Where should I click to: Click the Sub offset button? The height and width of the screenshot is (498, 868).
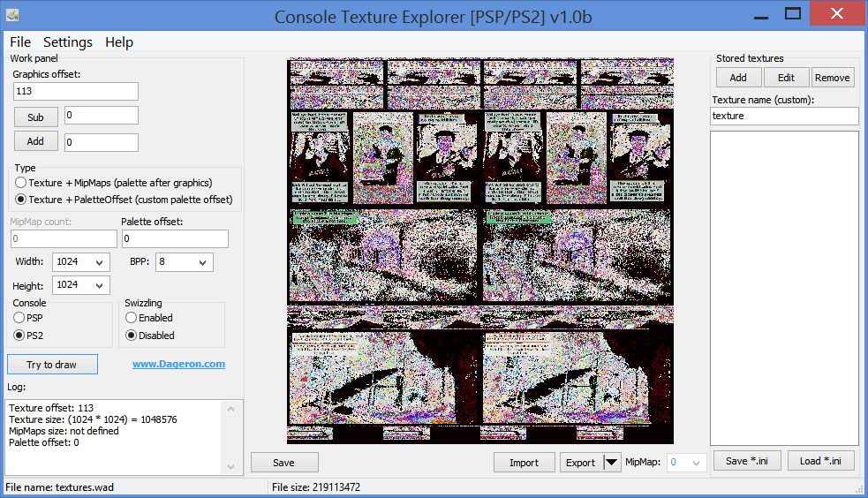[x=35, y=117]
